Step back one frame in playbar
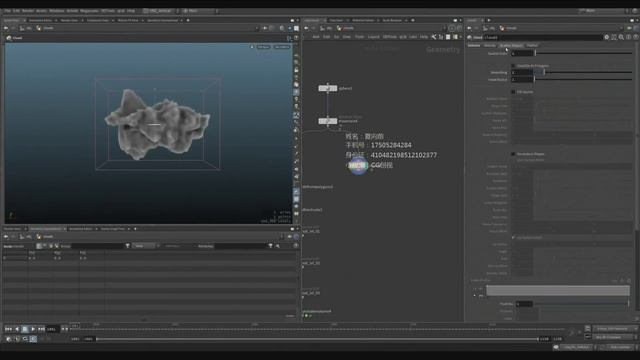The height and width of the screenshot is (360, 640). pos(17,329)
